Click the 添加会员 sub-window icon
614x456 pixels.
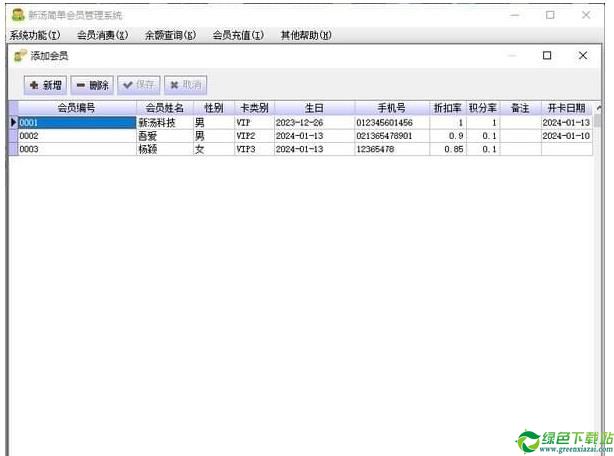point(20,56)
